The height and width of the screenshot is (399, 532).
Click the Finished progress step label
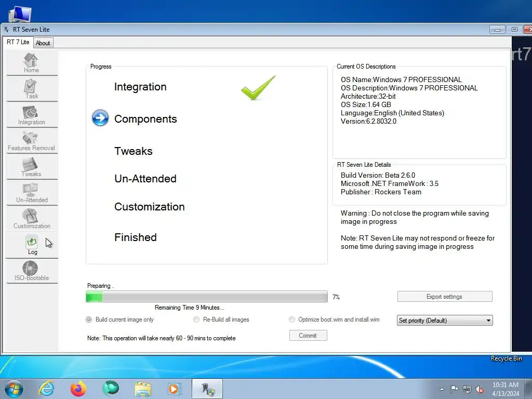tap(136, 237)
